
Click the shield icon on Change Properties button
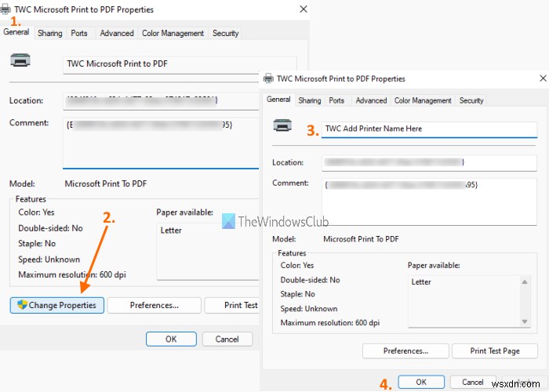23,304
